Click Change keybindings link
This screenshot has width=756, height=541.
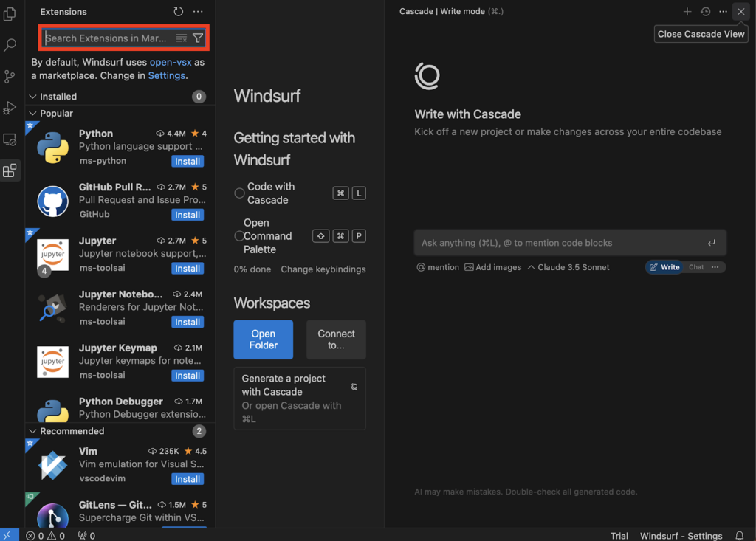pos(323,269)
